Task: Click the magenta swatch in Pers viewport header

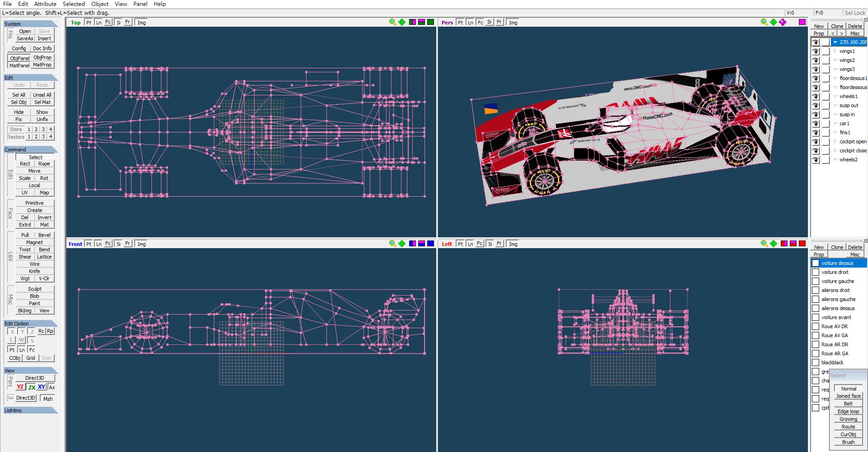Action: [x=802, y=22]
